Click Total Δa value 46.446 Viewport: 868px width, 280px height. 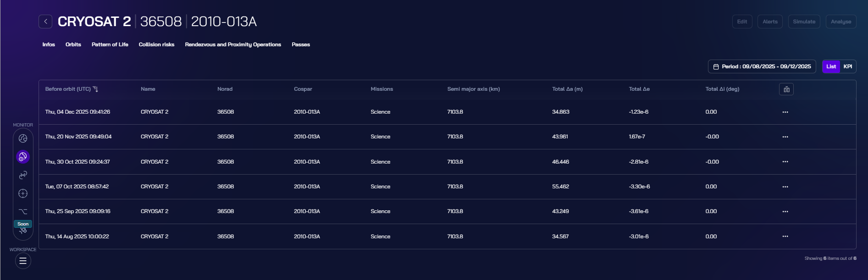click(560, 162)
